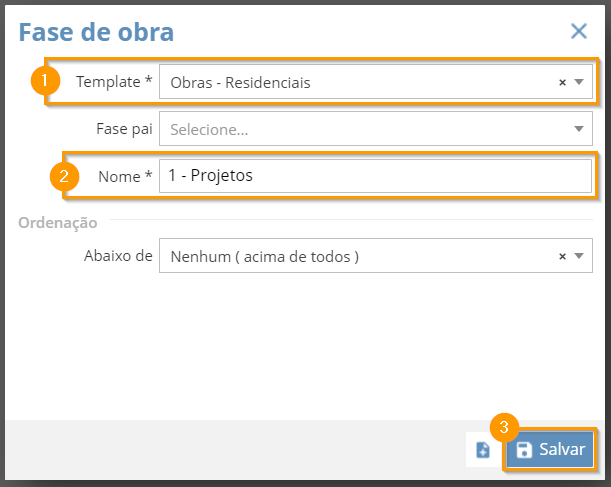Click the floppy disk icon in Salvar
Screen dimensions: 611x487
[x=524, y=450]
